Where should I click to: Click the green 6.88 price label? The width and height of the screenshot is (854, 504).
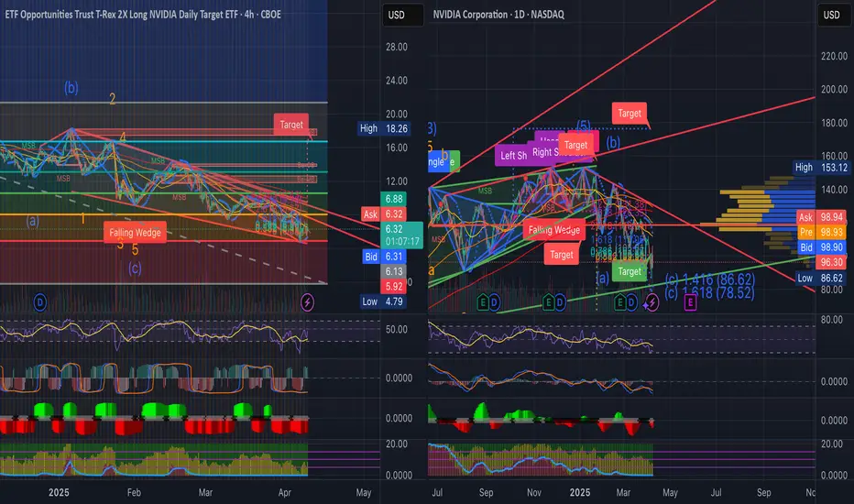(394, 200)
